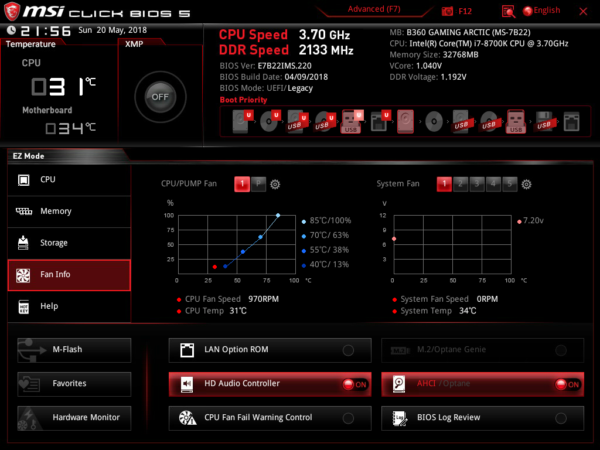Image resolution: width=600 pixels, height=450 pixels.
Task: Open CPU/PUMP Fan settings gear
Action: (x=275, y=184)
